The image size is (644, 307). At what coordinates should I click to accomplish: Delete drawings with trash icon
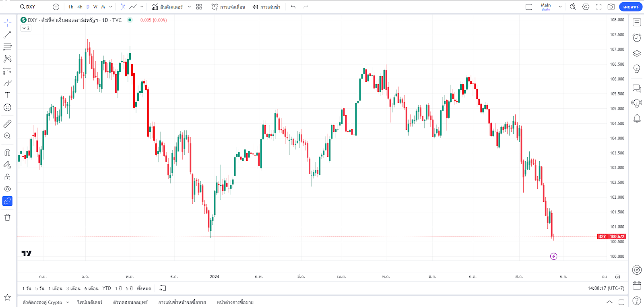(7, 218)
